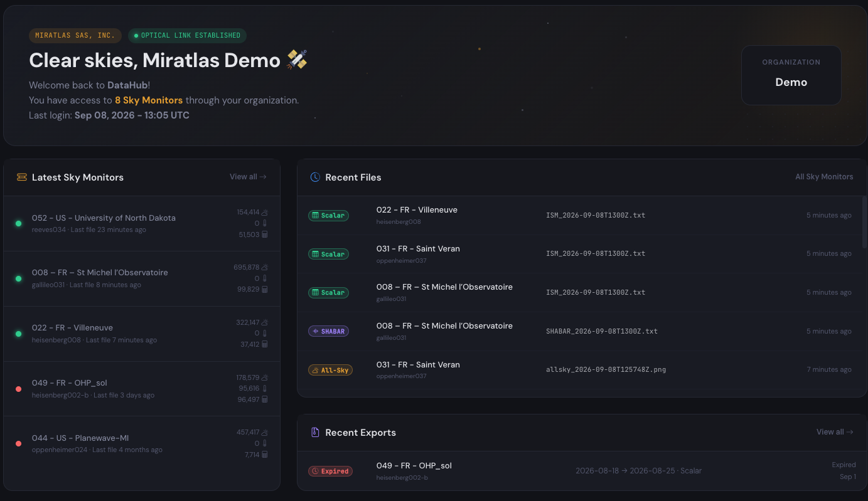Viewport: 868px width, 501px height.
Task: Click the Optical Link Established status pill
Action: [188, 36]
